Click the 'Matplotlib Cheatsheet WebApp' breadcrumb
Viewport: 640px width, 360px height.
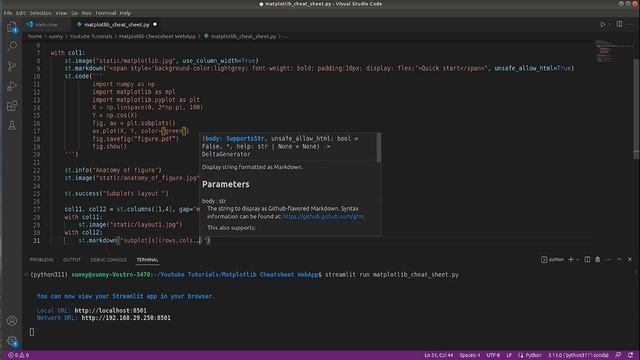[157, 36]
